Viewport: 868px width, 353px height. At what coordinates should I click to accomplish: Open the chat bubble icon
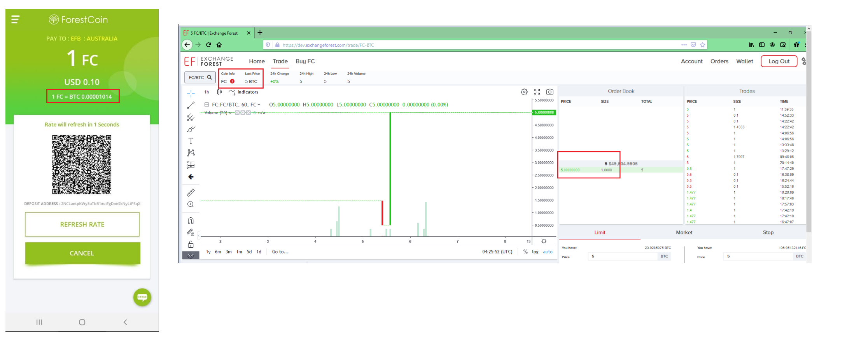(142, 297)
